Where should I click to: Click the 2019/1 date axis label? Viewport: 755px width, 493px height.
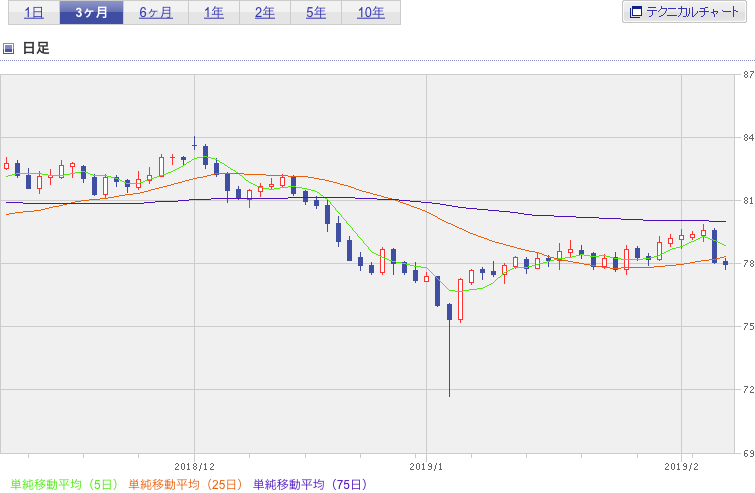426,467
